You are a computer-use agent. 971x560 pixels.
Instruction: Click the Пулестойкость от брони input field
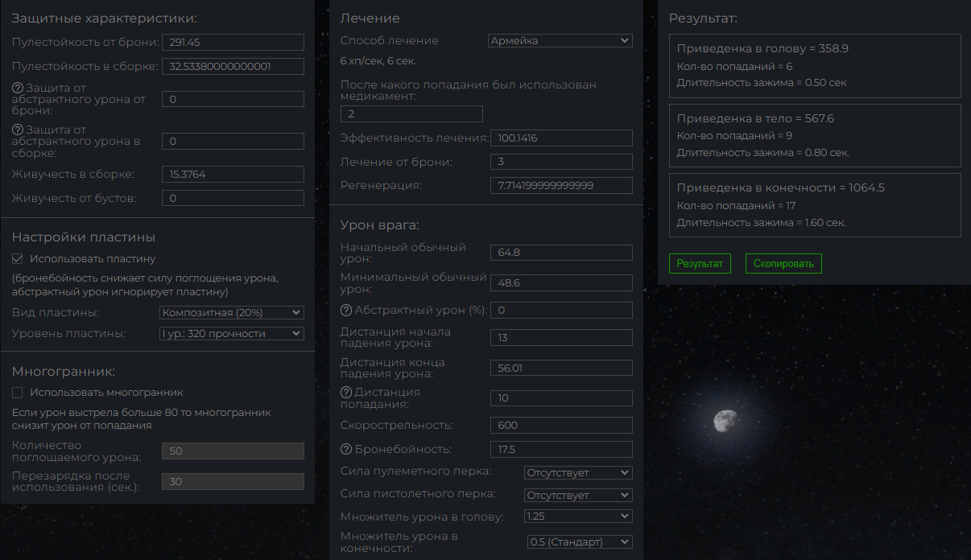233,43
